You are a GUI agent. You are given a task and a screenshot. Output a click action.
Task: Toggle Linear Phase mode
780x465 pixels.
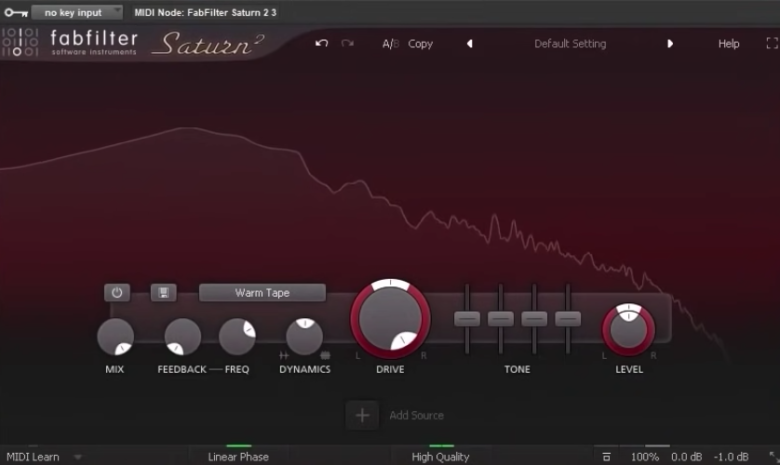pos(238,457)
